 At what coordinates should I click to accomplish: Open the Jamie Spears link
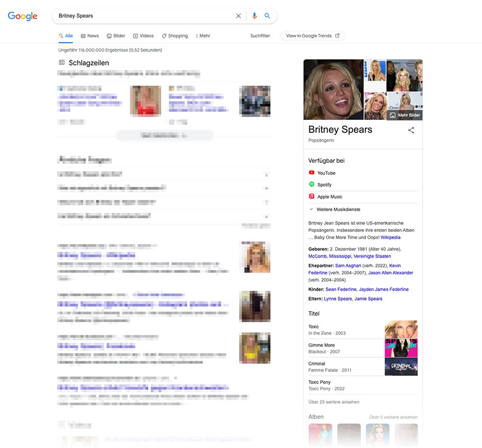coord(368,299)
